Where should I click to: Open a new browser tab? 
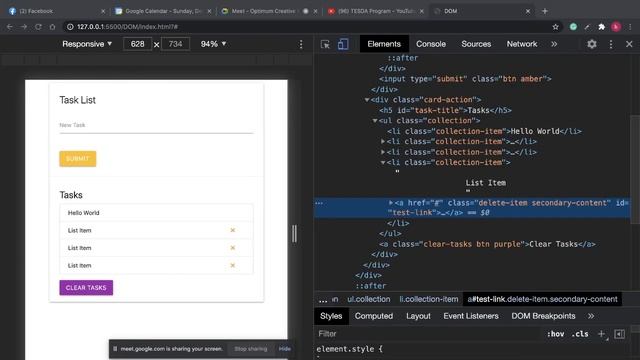pos(544,11)
